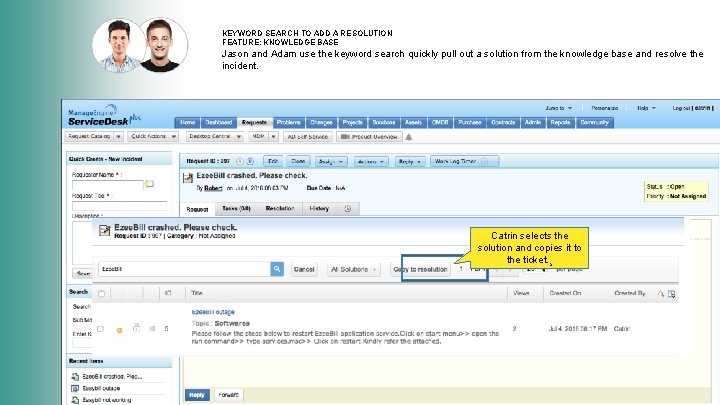Click the orange status icon in EzeeBill outage row
The height and width of the screenshot is (405, 720).
click(x=119, y=330)
